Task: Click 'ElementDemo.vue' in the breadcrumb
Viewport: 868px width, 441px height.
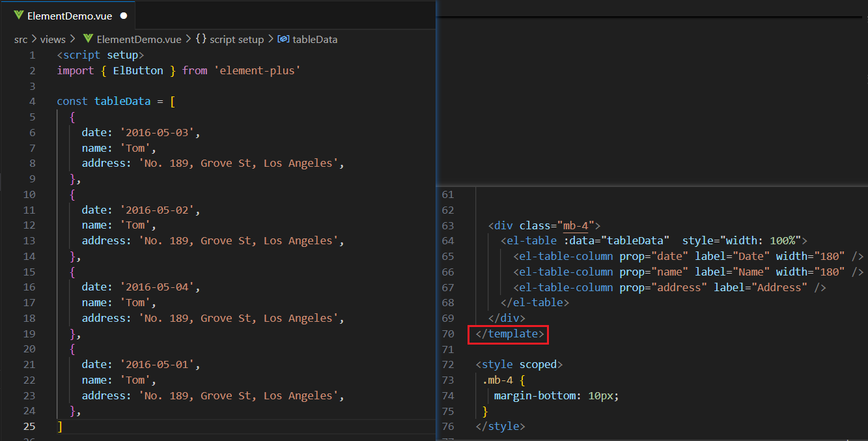Action: 139,39
